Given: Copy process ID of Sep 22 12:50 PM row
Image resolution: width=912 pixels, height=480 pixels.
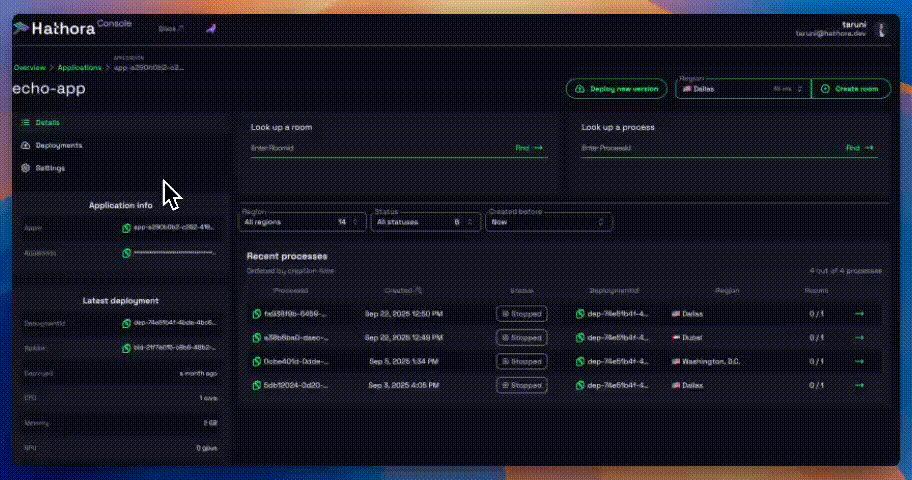Looking at the screenshot, I should coord(256,314).
